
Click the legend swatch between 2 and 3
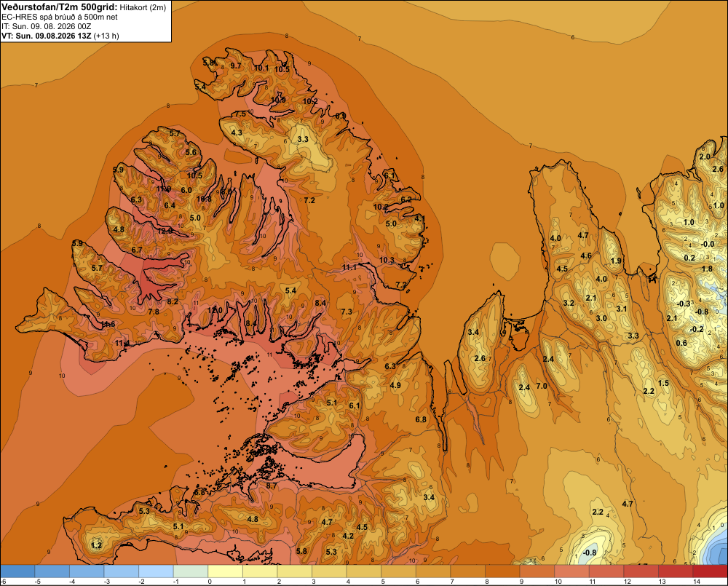(294, 571)
